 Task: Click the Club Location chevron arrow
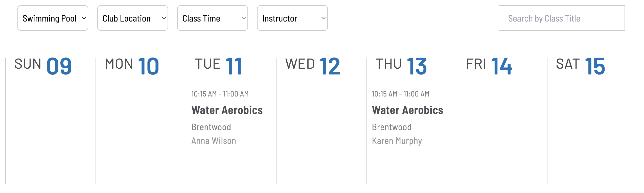coord(163,18)
